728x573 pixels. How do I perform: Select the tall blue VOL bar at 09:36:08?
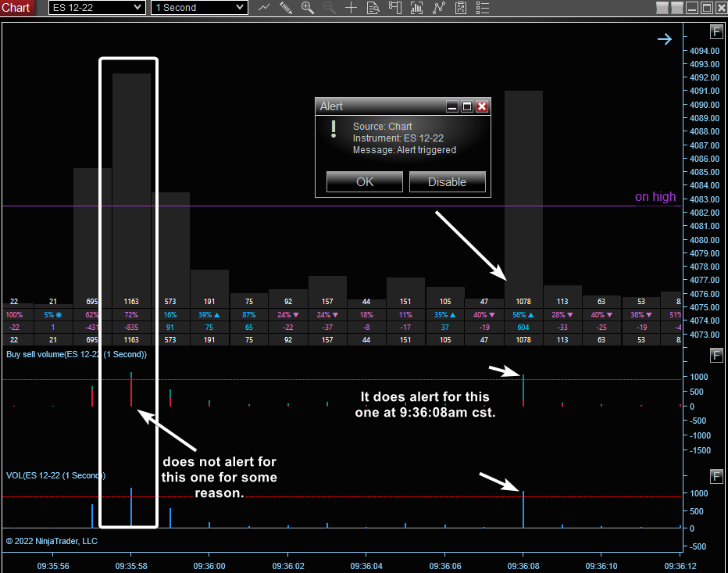click(x=523, y=510)
